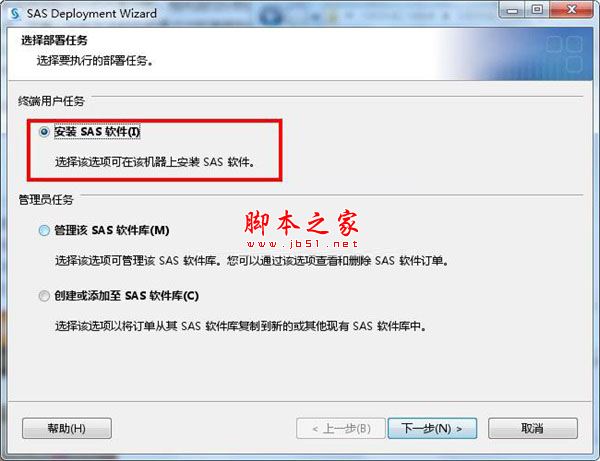Select the 安装 SAS 软件(I) radio button
Image resolution: width=600 pixels, height=461 pixels.
[44, 132]
